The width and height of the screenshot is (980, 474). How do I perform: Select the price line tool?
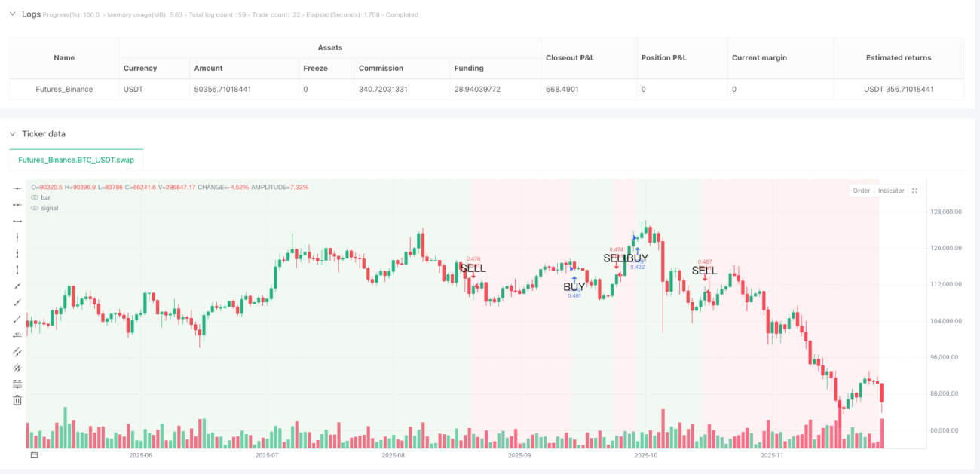pyautogui.click(x=17, y=335)
